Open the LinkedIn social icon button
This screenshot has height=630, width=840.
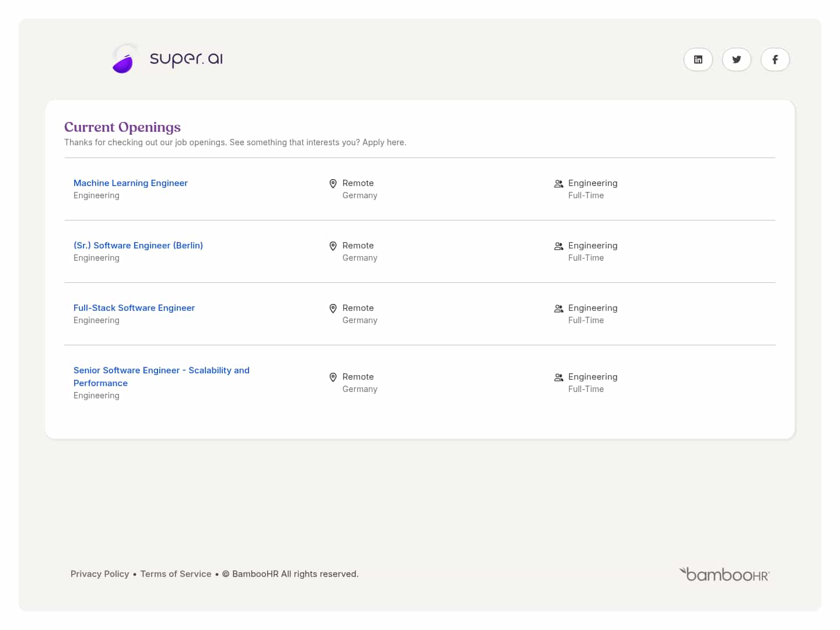[698, 60]
